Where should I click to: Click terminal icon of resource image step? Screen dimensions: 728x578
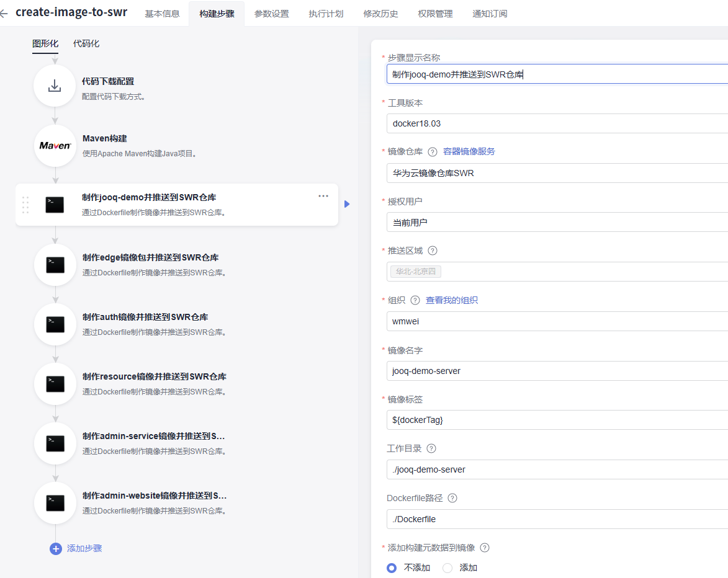pyautogui.click(x=55, y=384)
